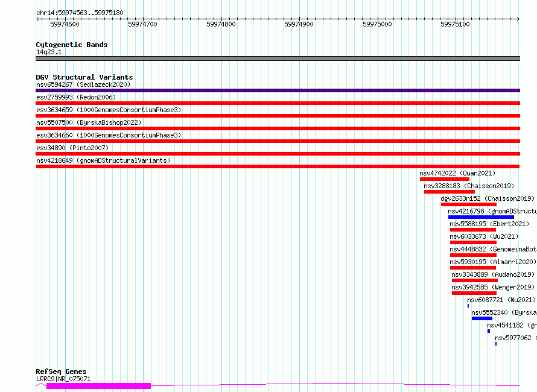The width and height of the screenshot is (537, 392).
Task: Click the Cytogenetic Bands track title
Action: coord(72,45)
